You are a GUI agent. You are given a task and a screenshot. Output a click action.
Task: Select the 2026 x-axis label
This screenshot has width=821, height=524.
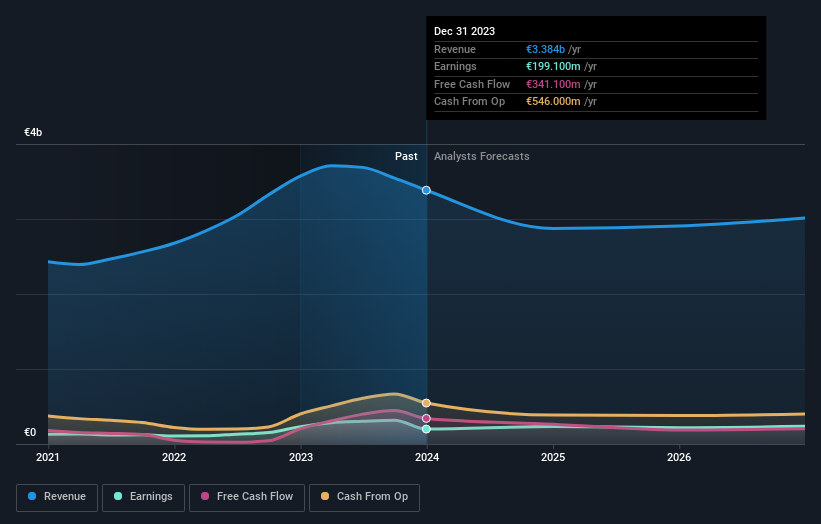click(x=679, y=457)
